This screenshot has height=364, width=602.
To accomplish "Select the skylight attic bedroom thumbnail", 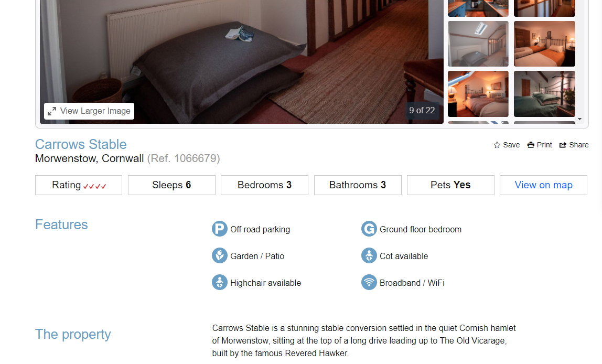I will coord(478,44).
